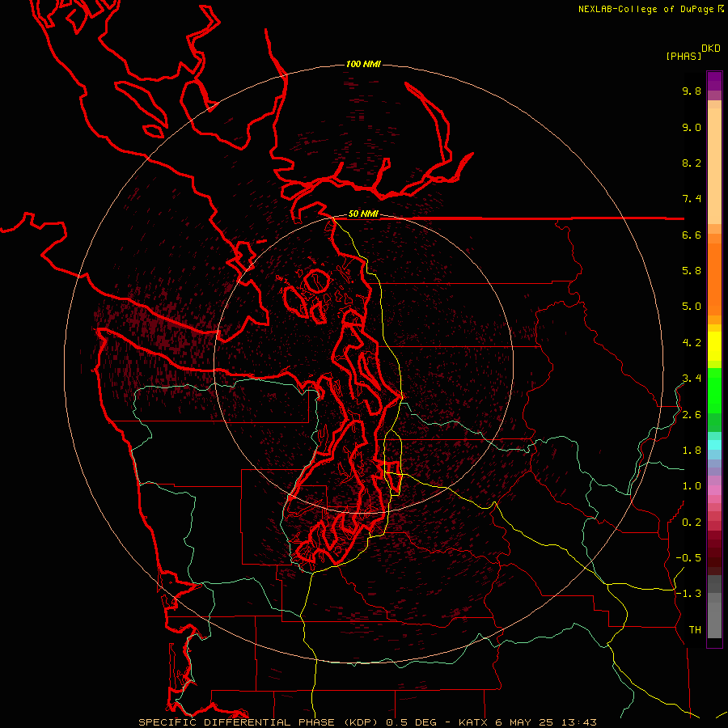Click the DKD label above the legend
This screenshot has width=728, height=728.
(x=711, y=49)
